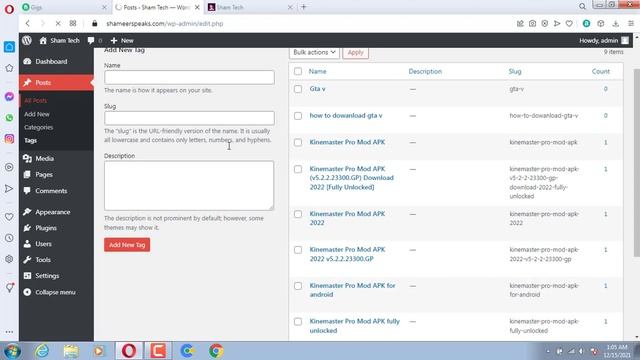Image resolution: width=640 pixels, height=360 pixels.
Task: Open Google Chrome from taskbar
Action: [216, 351]
